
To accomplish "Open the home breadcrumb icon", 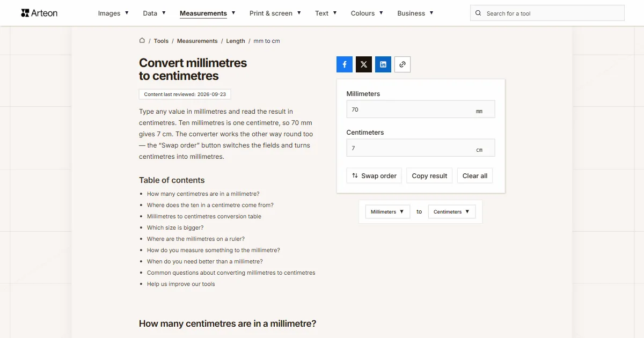I will click(142, 41).
